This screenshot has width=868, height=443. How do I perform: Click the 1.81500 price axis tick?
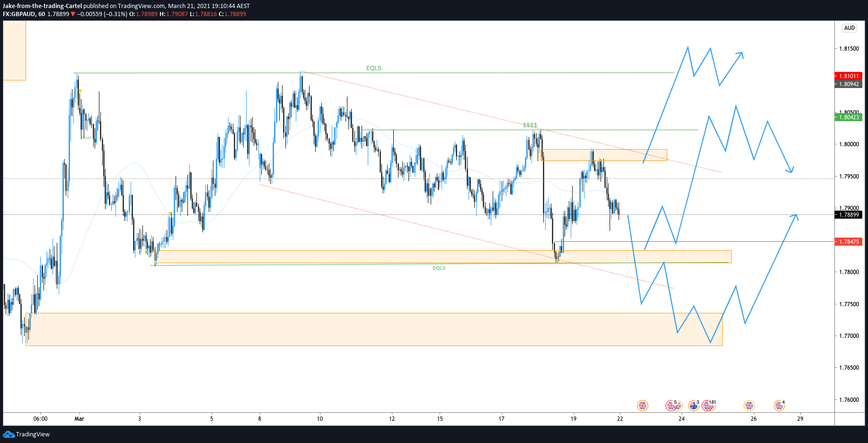[x=849, y=49]
